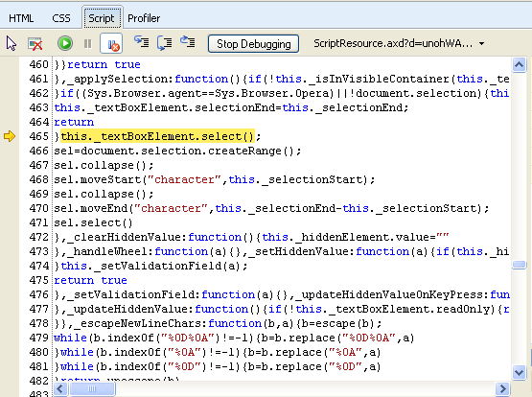Switch to the HTML tab

coord(21,18)
